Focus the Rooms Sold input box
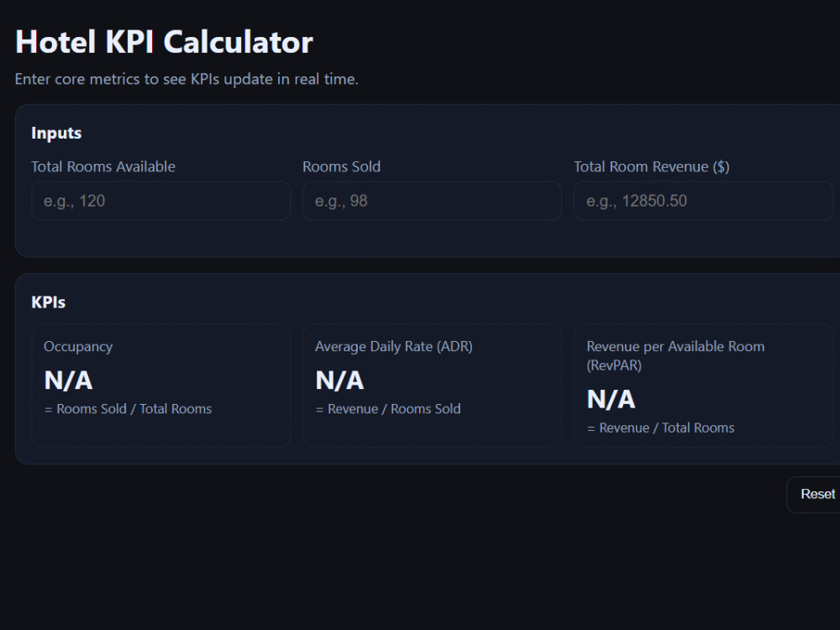 click(x=432, y=201)
